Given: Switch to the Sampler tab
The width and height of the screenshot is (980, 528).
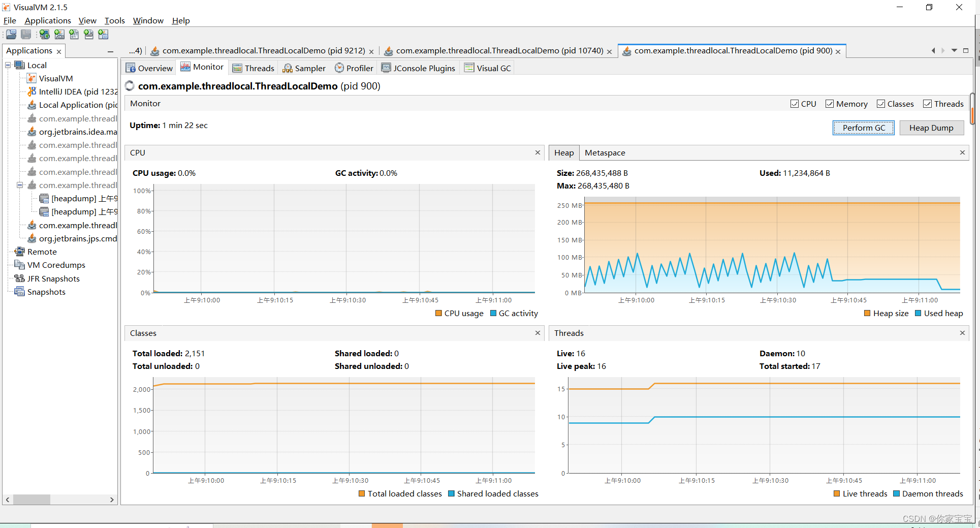Looking at the screenshot, I should click(304, 68).
